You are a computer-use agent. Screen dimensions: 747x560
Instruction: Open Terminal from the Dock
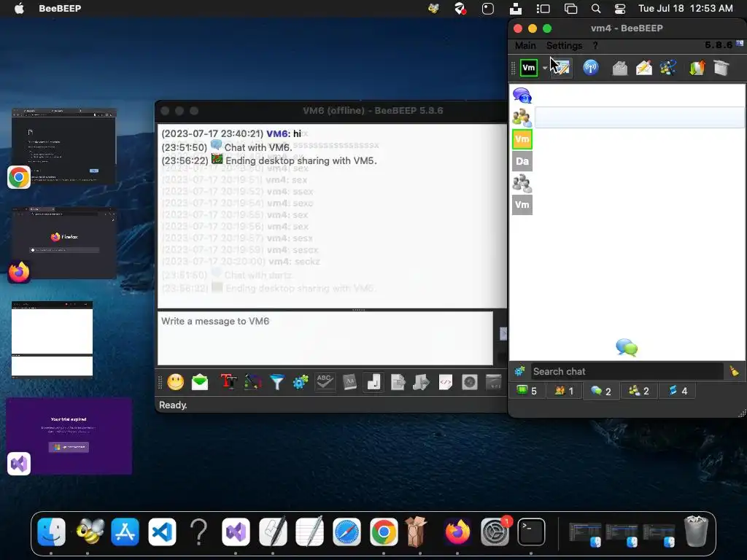pos(531,532)
